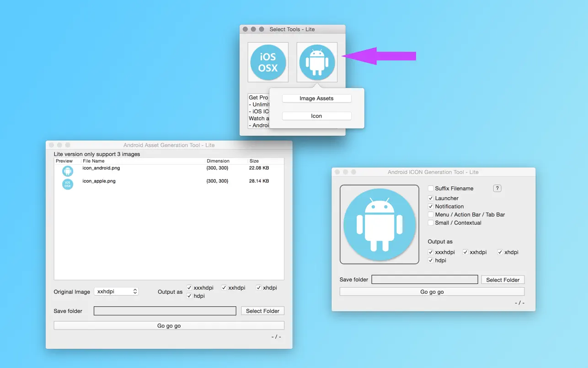Image resolution: width=588 pixels, height=368 pixels.
Task: Click the Save folder input field
Action: pyautogui.click(x=165, y=310)
